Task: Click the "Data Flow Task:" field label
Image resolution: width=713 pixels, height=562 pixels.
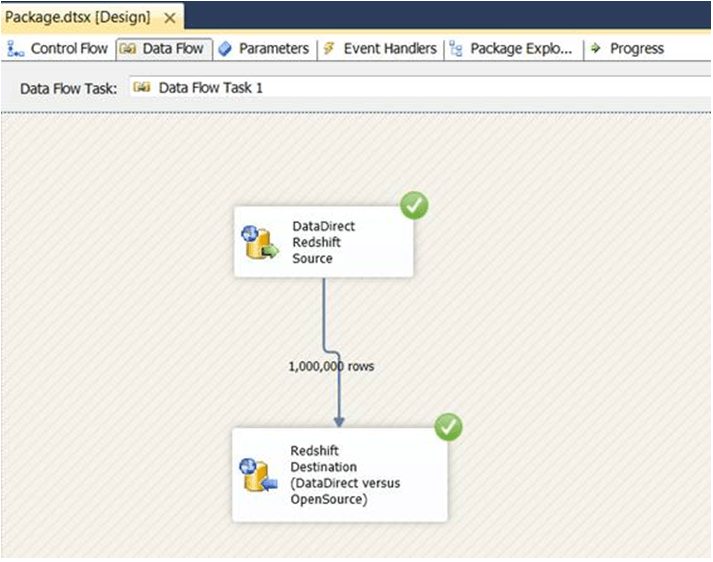Action: tap(68, 88)
